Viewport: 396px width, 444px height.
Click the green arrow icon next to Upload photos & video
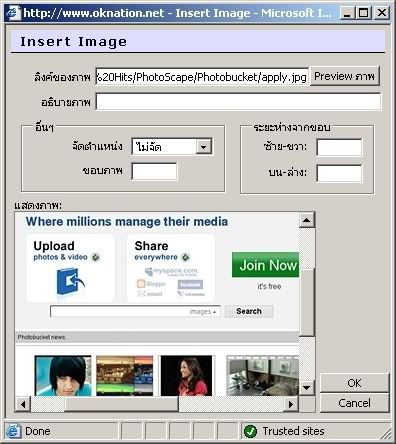(x=96, y=257)
